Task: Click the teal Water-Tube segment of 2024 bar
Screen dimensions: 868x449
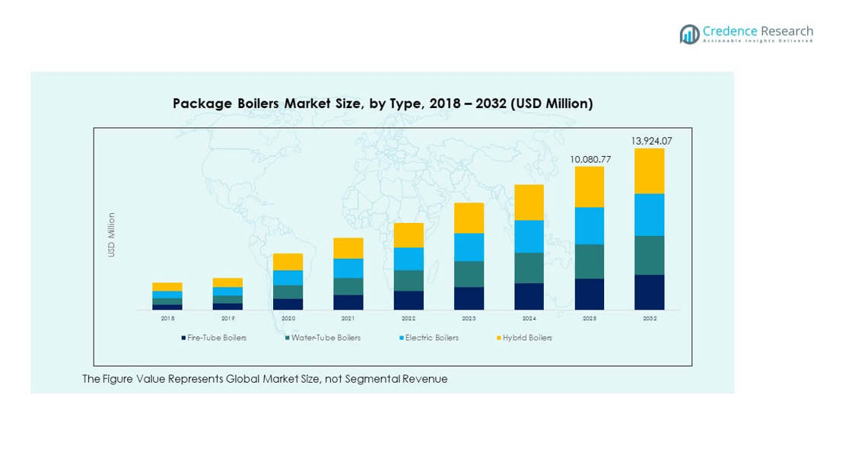Action: pos(529,268)
